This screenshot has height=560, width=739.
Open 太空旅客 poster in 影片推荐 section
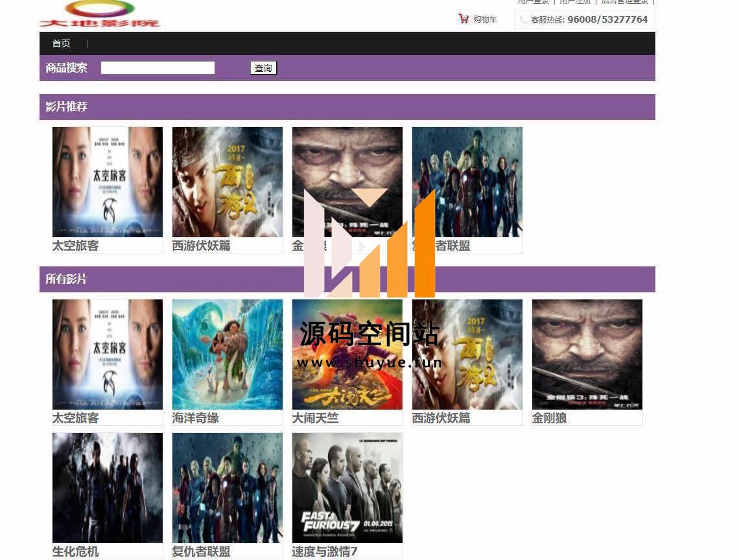click(108, 182)
